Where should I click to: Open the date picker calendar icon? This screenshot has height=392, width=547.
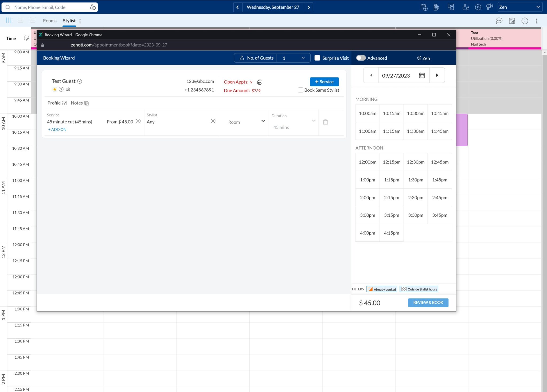422,75
